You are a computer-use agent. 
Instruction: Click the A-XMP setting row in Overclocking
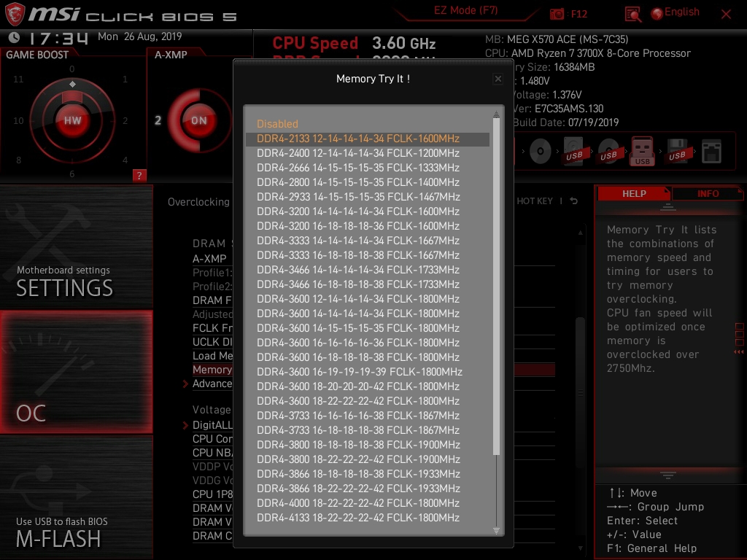point(373,259)
